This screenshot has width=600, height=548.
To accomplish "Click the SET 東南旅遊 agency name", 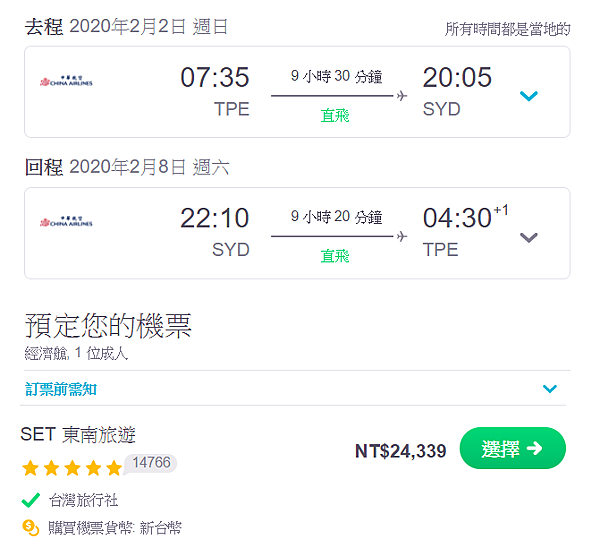I will (78, 435).
